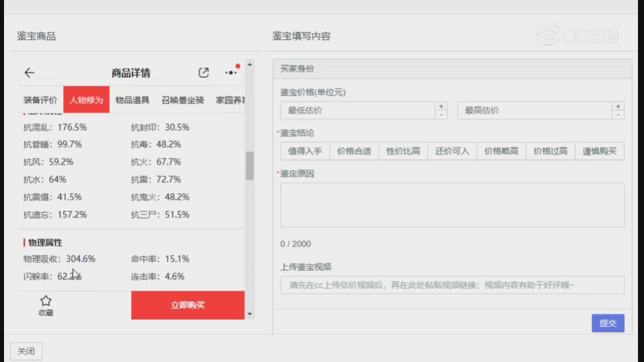
Task: Select the 抗封印：30.5% value
Action: point(160,127)
